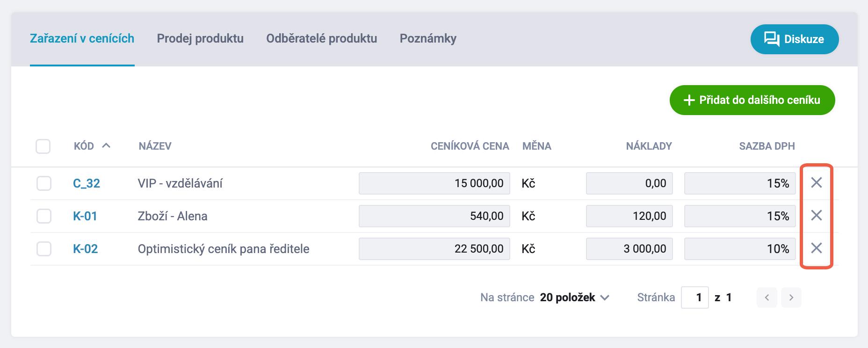Click Přidat do dalšího ceníku button
The width and height of the screenshot is (868, 348).
click(x=752, y=100)
